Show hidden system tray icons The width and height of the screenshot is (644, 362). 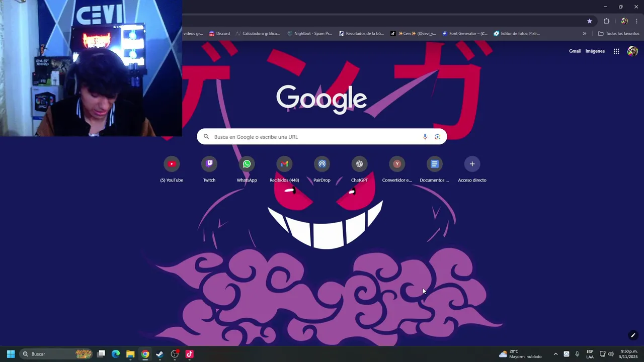555,354
